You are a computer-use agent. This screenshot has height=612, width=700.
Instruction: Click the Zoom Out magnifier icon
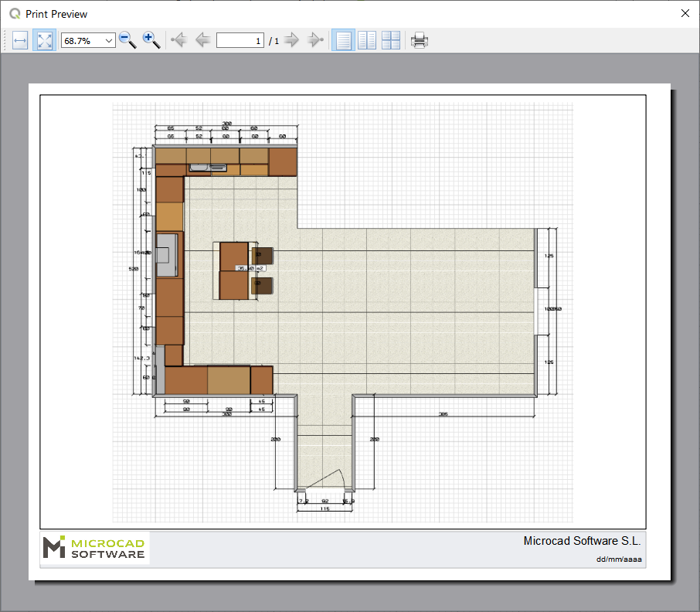point(127,40)
